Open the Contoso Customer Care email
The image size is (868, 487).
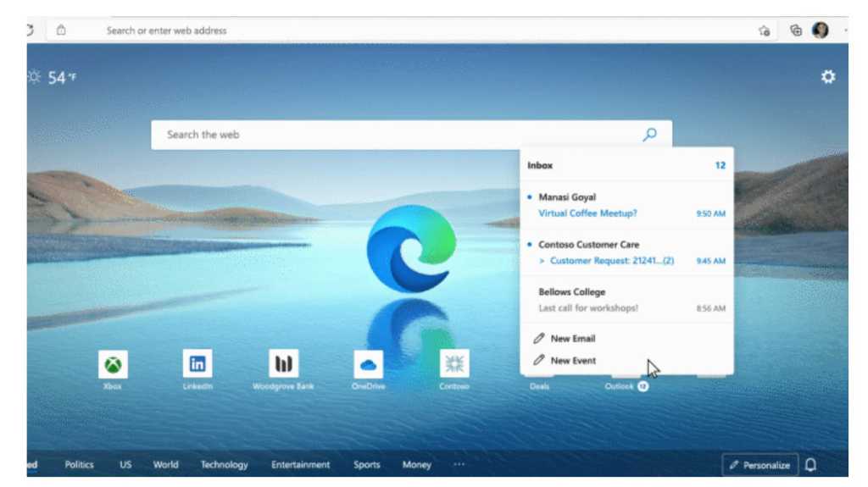pyautogui.click(x=626, y=252)
